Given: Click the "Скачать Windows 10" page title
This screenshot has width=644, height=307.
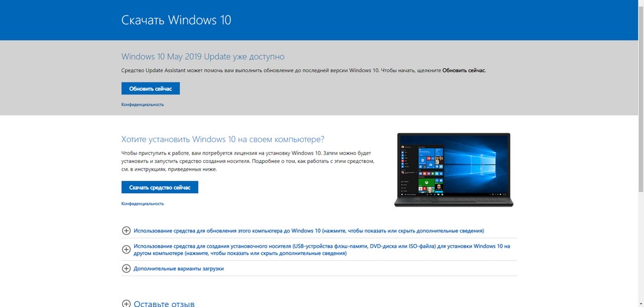Looking at the screenshot, I should point(176,20).
